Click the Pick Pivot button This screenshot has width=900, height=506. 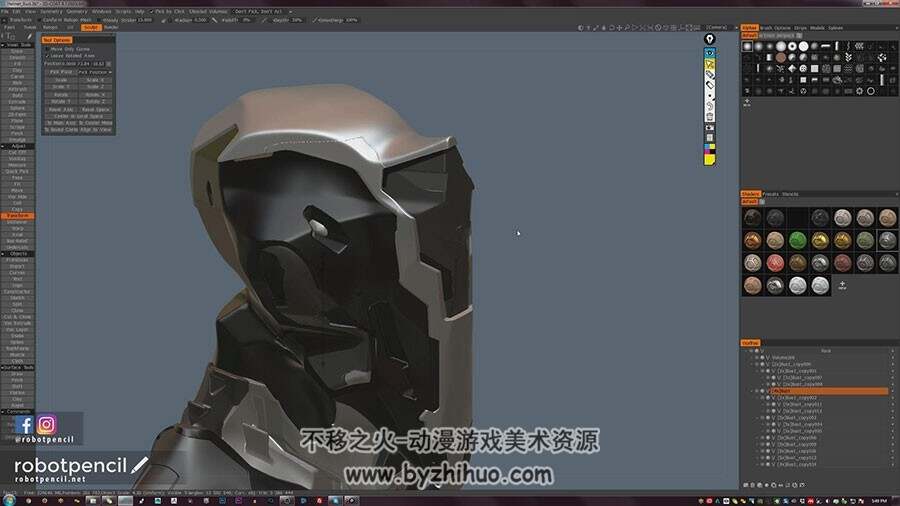pos(61,72)
